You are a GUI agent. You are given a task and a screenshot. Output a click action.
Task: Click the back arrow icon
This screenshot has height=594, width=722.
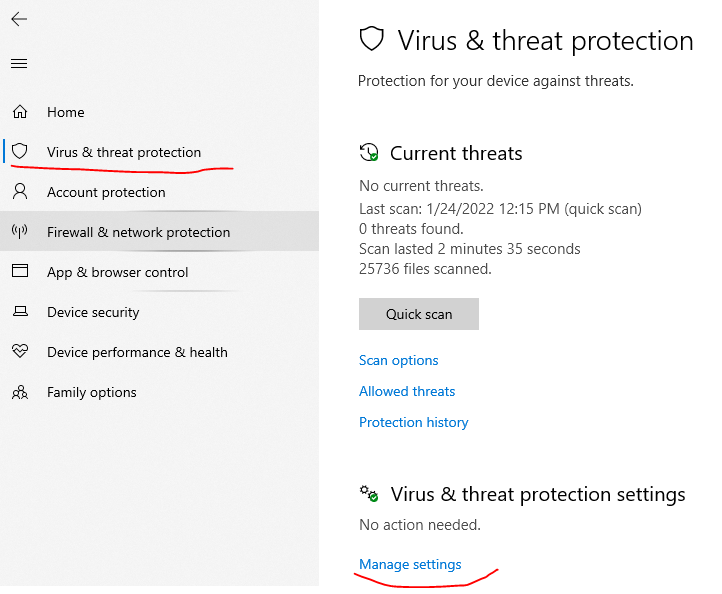pyautogui.click(x=19, y=19)
